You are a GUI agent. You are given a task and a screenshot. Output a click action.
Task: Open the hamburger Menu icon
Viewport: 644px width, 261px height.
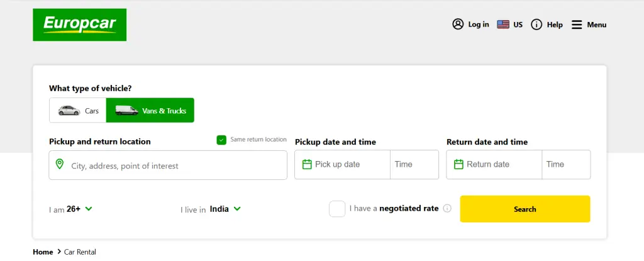click(x=577, y=25)
